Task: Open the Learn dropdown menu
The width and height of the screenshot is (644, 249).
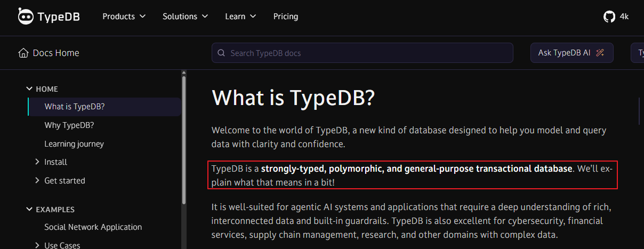Action: (240, 17)
